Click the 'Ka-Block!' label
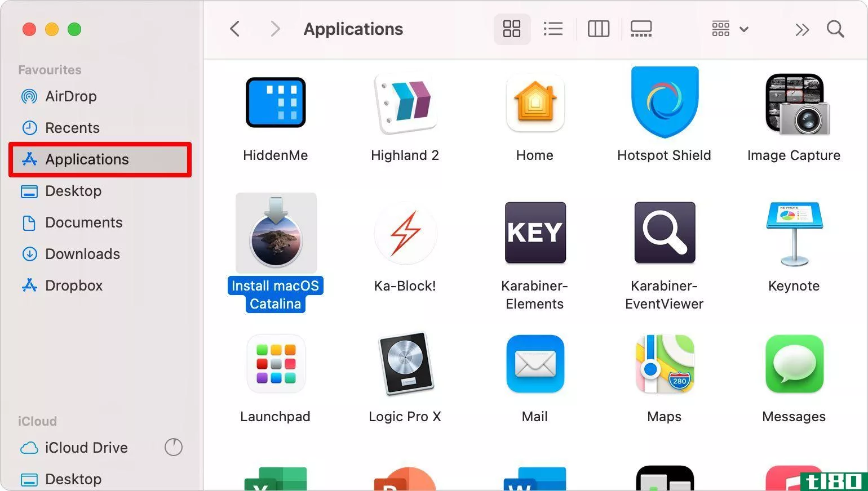This screenshot has height=491, width=868. point(405,286)
